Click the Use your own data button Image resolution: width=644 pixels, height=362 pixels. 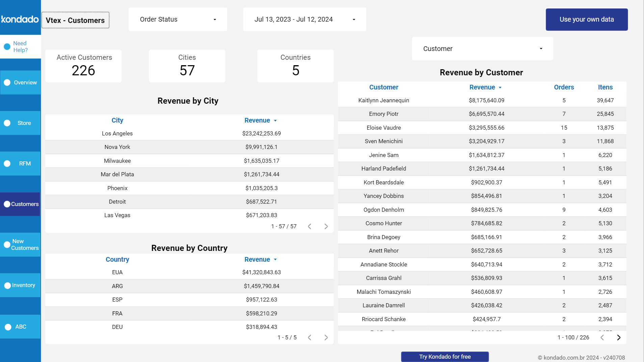(587, 19)
